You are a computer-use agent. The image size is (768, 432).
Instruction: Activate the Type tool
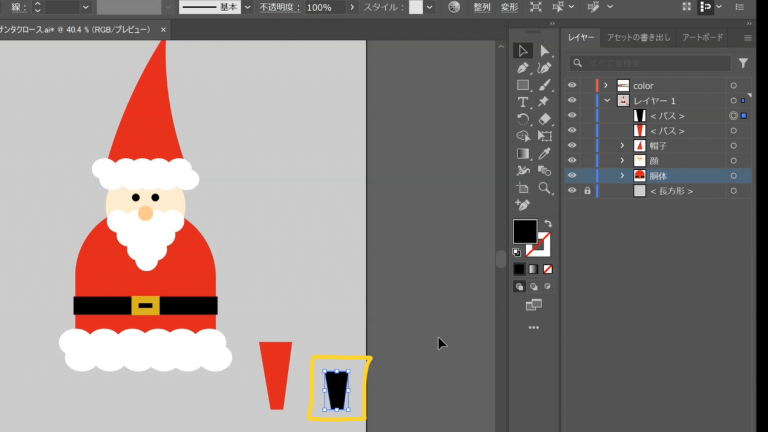(x=522, y=102)
